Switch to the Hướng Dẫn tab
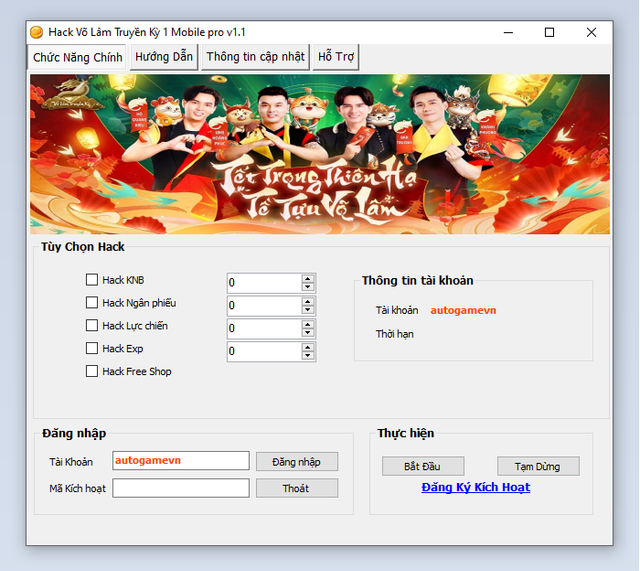This screenshot has height=571, width=640. click(x=164, y=57)
